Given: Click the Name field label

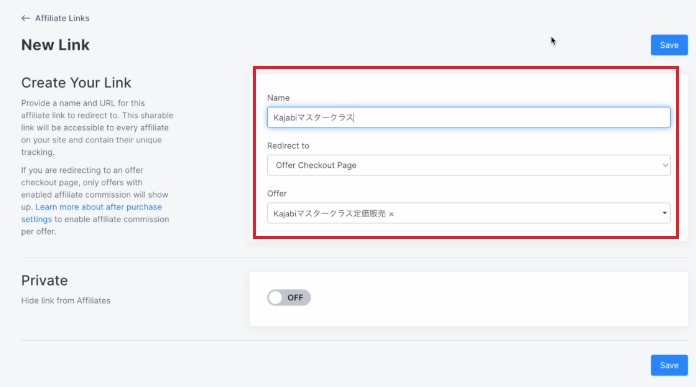Looking at the screenshot, I should coord(278,98).
